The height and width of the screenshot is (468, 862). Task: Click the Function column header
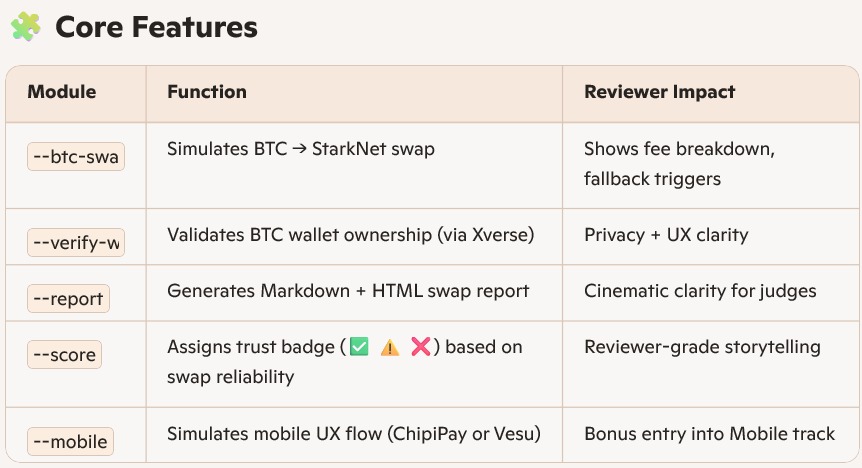point(207,93)
